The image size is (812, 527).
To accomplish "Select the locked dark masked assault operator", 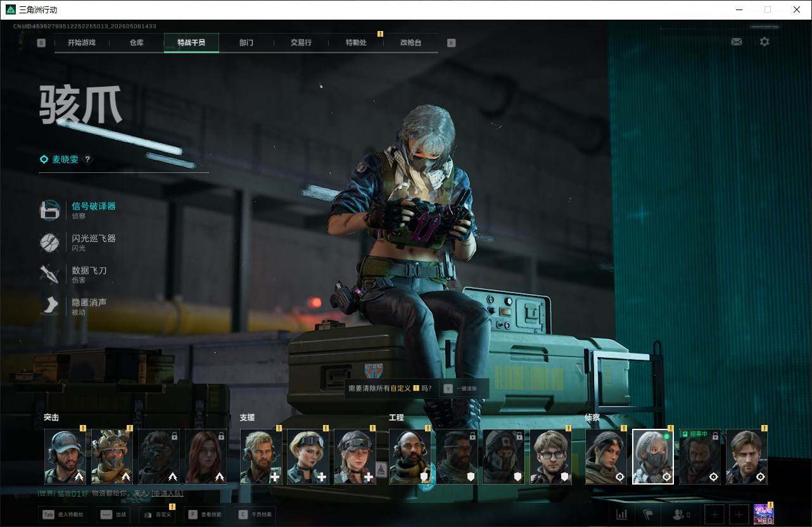I will (x=159, y=457).
